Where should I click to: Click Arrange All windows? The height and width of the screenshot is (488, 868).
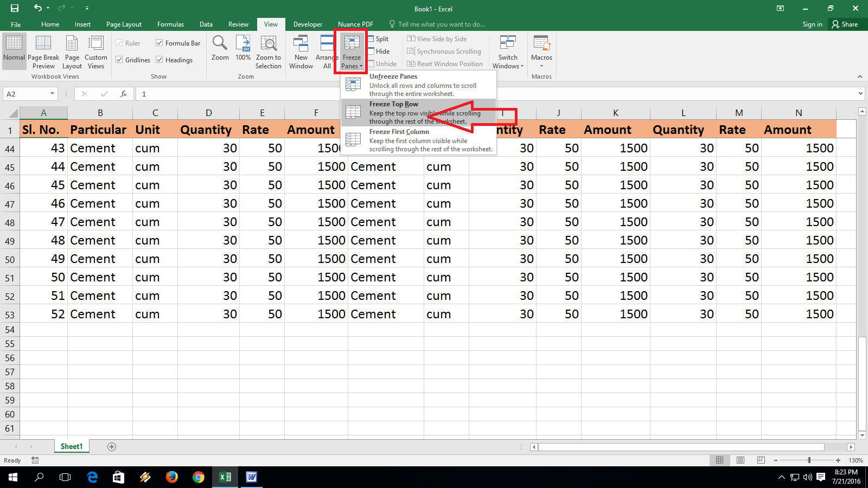point(326,52)
